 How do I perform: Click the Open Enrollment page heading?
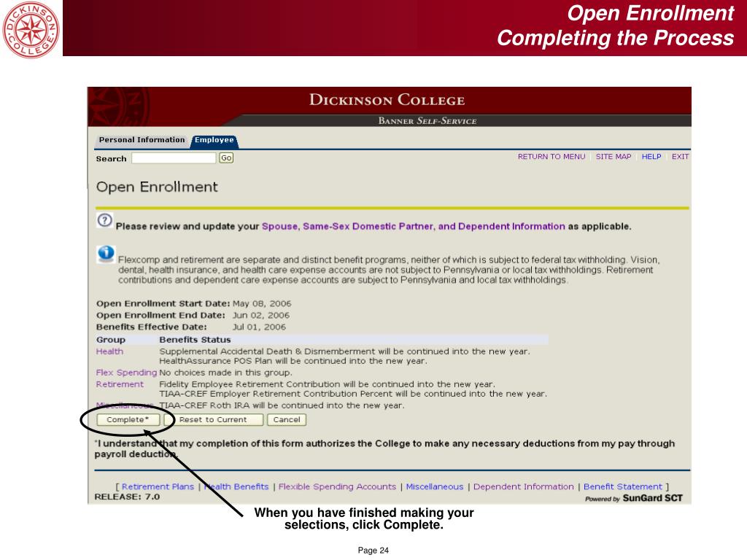157,187
